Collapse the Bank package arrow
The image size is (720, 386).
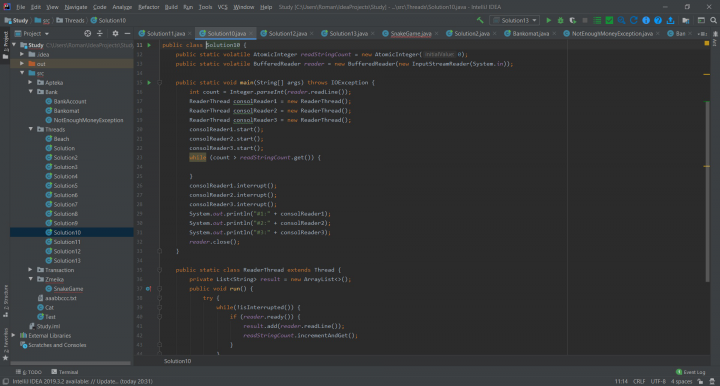tap(30, 92)
